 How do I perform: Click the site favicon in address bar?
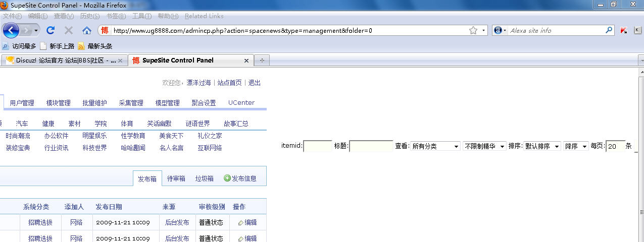105,30
